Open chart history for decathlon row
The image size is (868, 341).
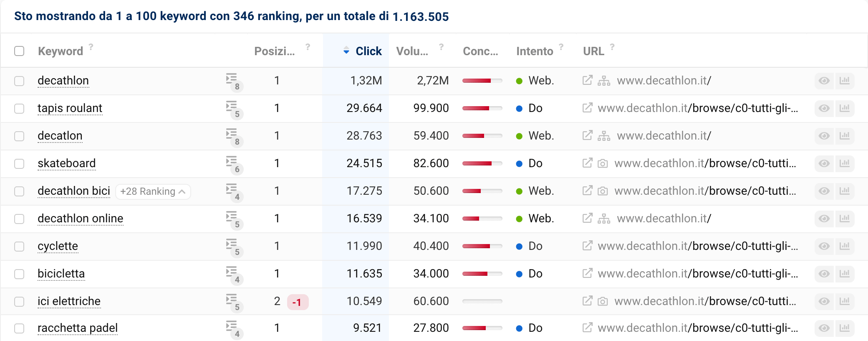click(x=845, y=81)
